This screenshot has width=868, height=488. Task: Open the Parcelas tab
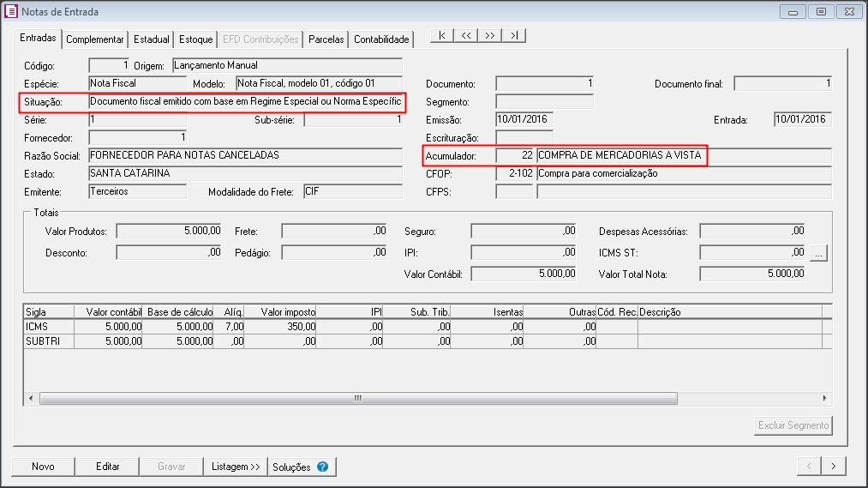(x=326, y=39)
